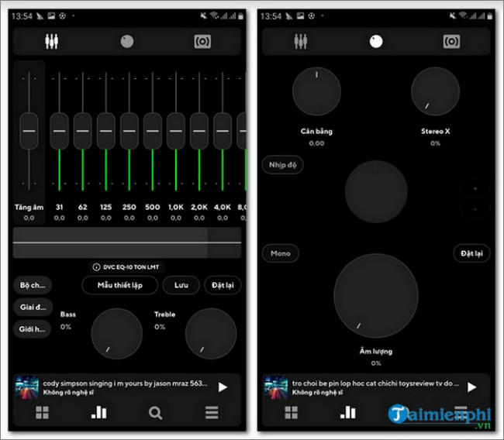
Task: Click the frequency response curve bar
Action: [x=127, y=242]
